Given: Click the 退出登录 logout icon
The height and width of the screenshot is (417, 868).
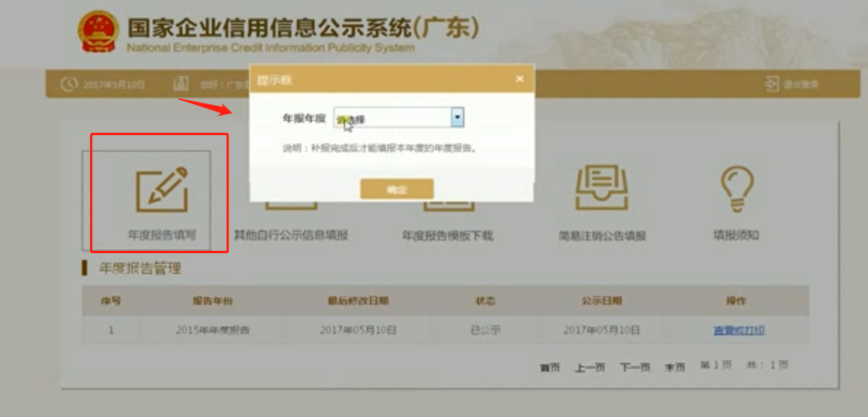Looking at the screenshot, I should [771, 84].
